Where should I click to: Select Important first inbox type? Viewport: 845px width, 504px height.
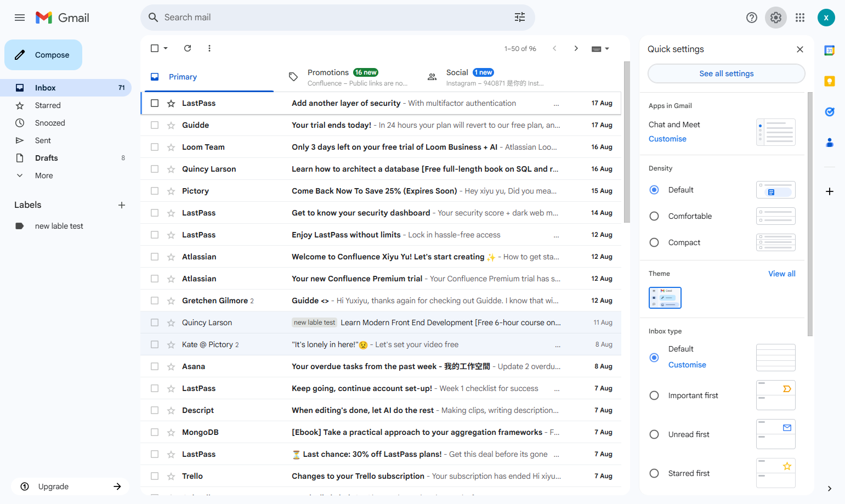coord(654,395)
